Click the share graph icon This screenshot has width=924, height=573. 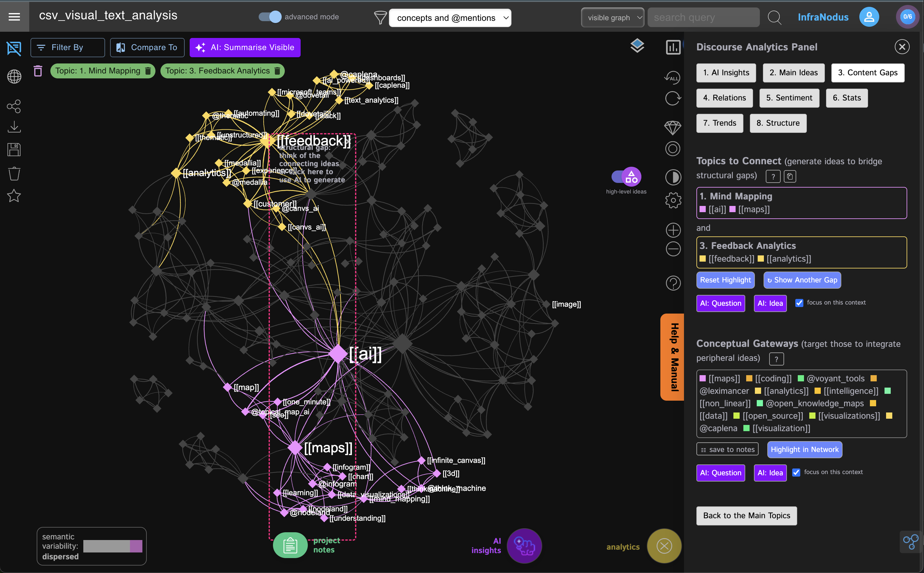click(x=14, y=106)
